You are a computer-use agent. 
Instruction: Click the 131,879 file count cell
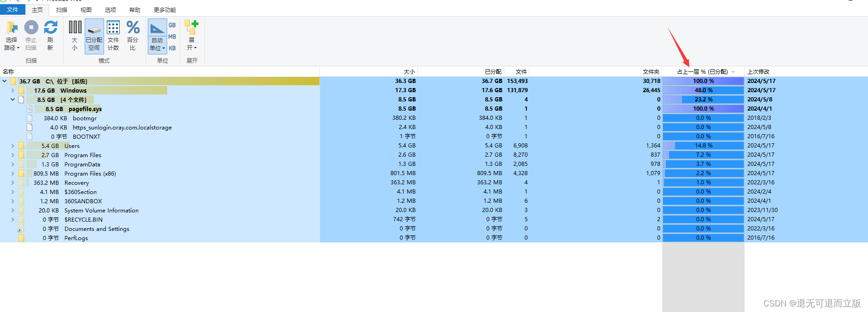(517, 90)
